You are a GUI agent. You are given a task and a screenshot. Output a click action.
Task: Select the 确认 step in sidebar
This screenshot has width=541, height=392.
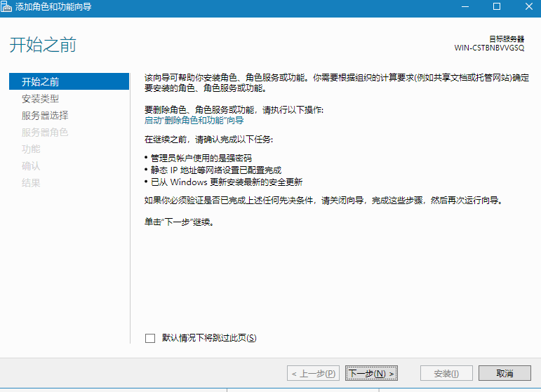click(x=31, y=165)
